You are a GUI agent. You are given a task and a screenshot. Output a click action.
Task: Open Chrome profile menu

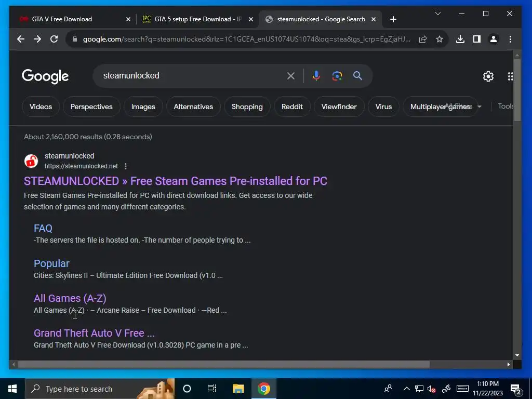coord(494,39)
